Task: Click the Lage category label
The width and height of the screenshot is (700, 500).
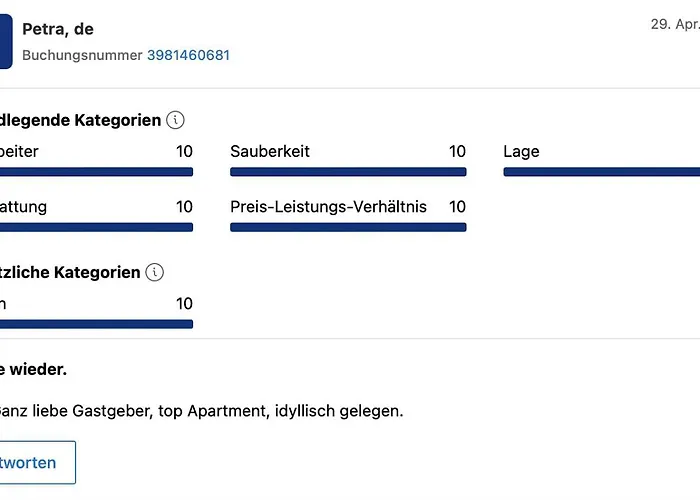Action: click(x=521, y=152)
